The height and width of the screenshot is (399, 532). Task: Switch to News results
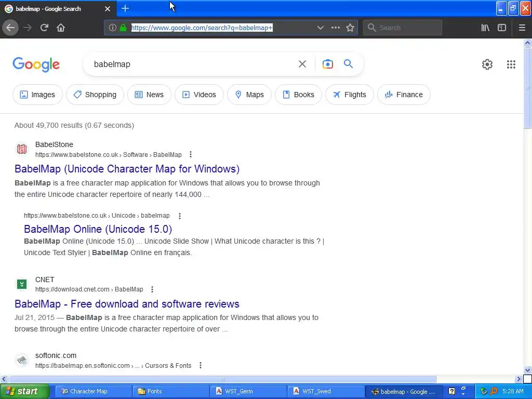[x=149, y=95]
